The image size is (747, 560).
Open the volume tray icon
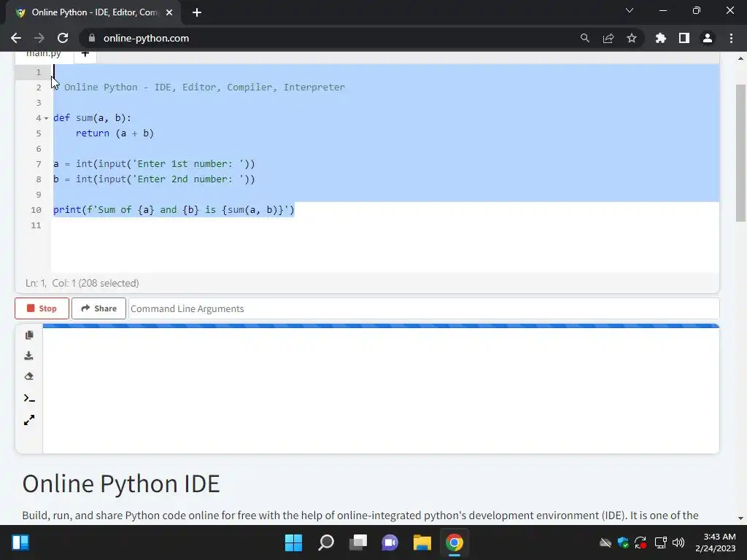click(x=678, y=542)
